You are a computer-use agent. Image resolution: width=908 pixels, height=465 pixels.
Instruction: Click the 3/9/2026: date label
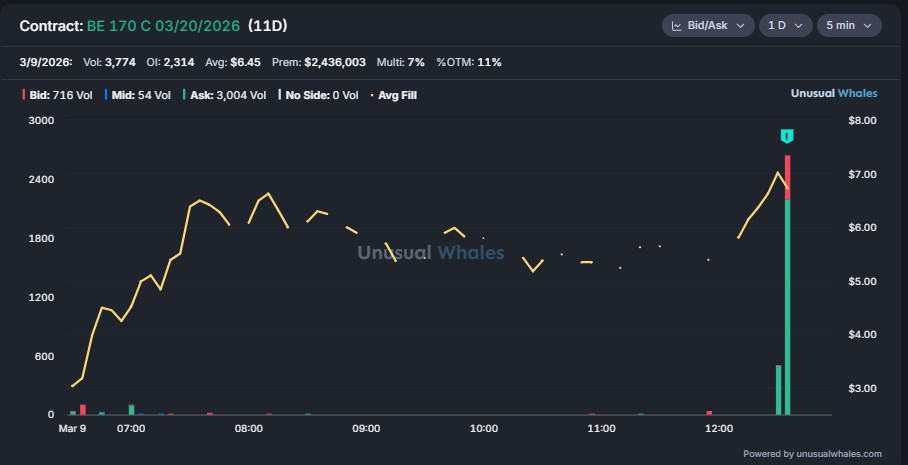tap(46, 62)
